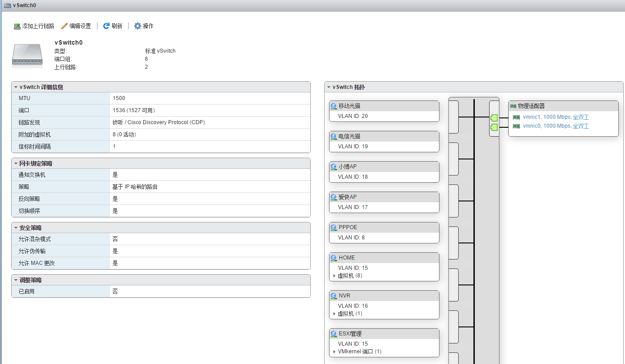Click the pencil Edit settings (编辑设置) icon
This screenshot has height=364, width=625.
64,26
